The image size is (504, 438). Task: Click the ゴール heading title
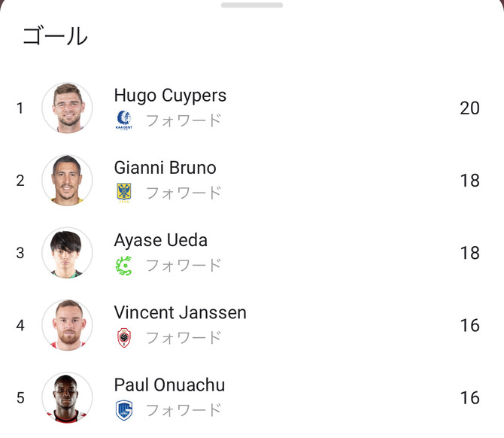tap(54, 36)
